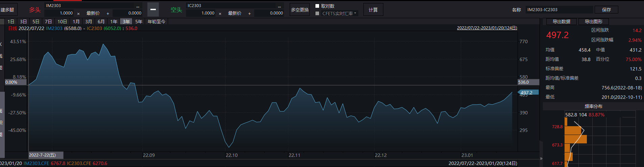Enable the 取对数 checkbox
This screenshot has width=644, height=167.
tap(317, 6)
